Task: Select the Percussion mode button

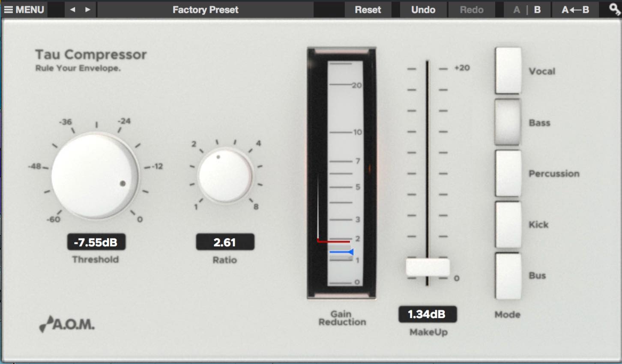Action: click(508, 173)
